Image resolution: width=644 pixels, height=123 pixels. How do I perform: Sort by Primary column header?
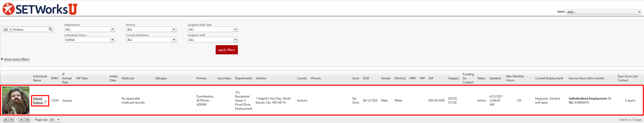[x=202, y=78]
